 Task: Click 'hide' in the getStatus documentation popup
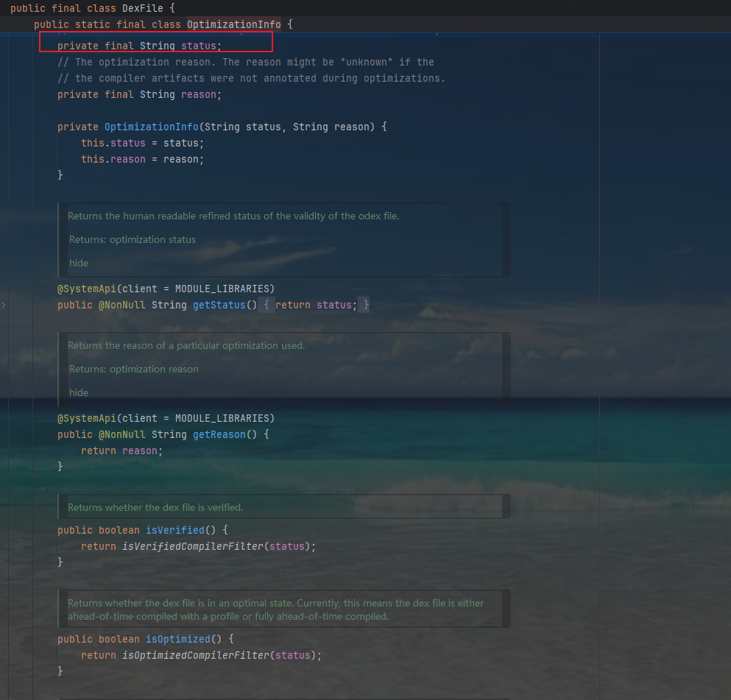pos(78,263)
